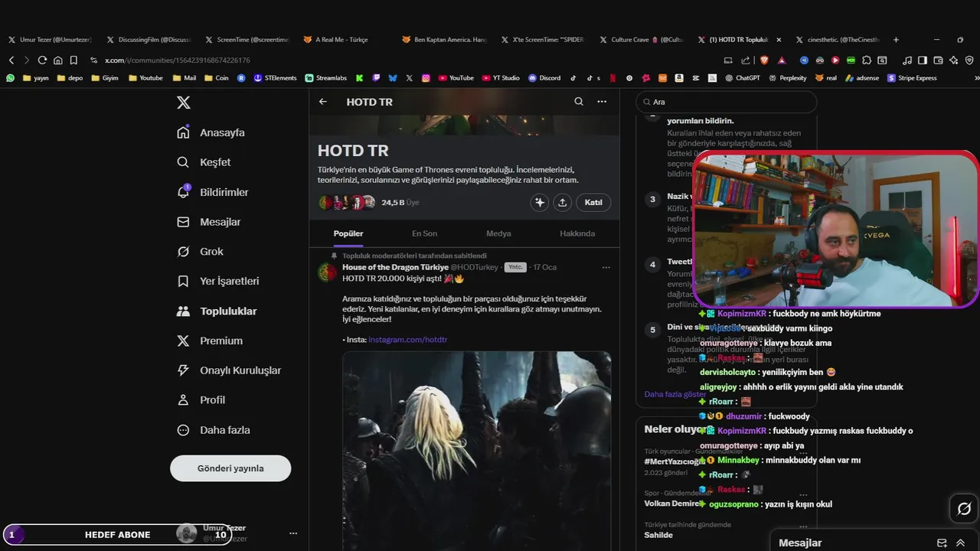Viewport: 980px width, 551px height.
Task: Join community with Katıl button
Action: click(x=593, y=202)
